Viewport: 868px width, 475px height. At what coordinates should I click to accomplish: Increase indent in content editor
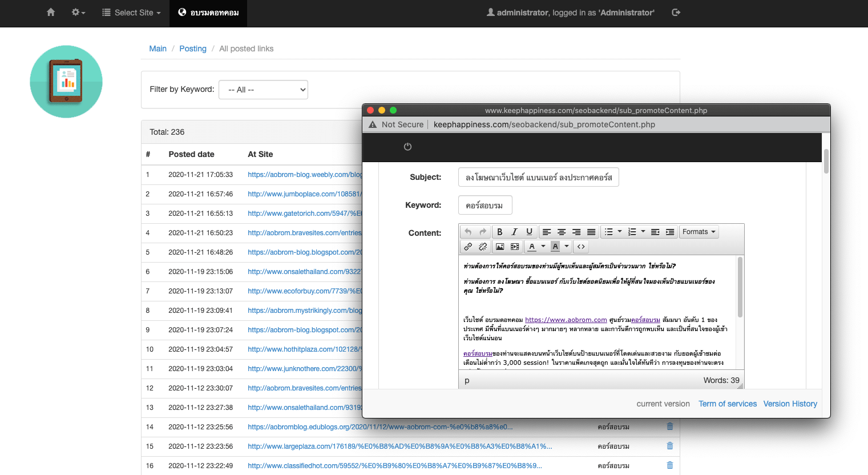tap(670, 232)
